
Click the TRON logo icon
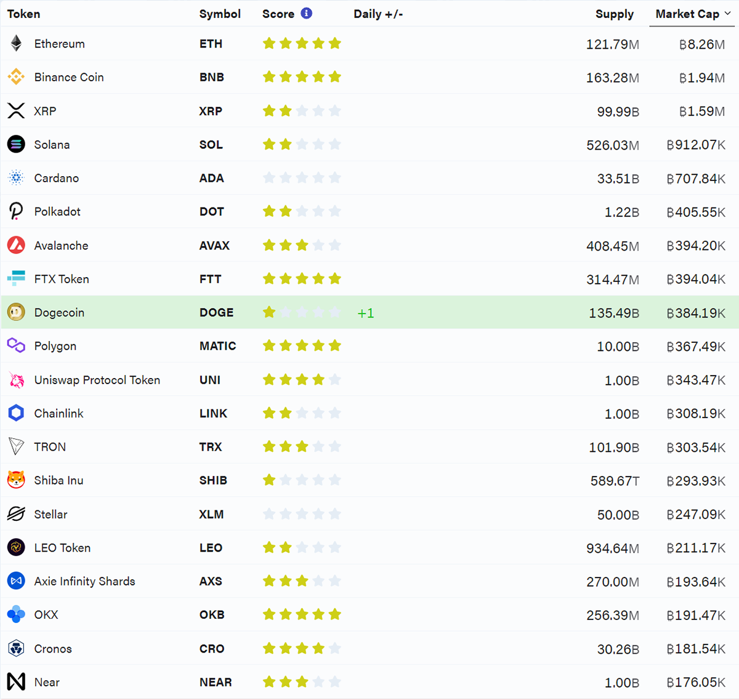(x=16, y=446)
